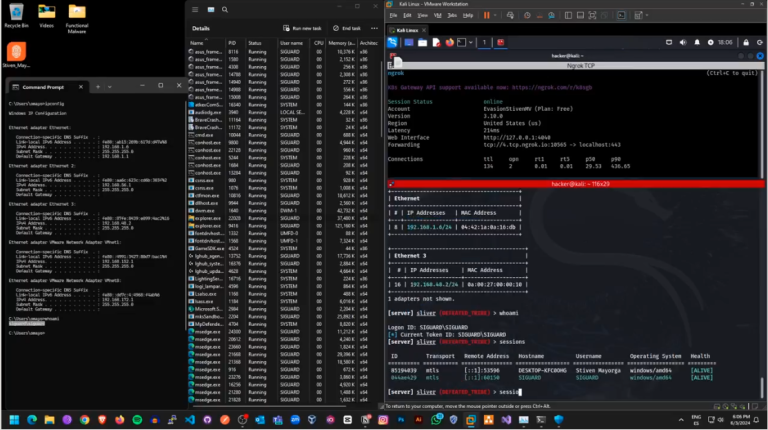768x430 pixels.
Task: Lock Kali screen padlock icon
Action: tap(746, 43)
